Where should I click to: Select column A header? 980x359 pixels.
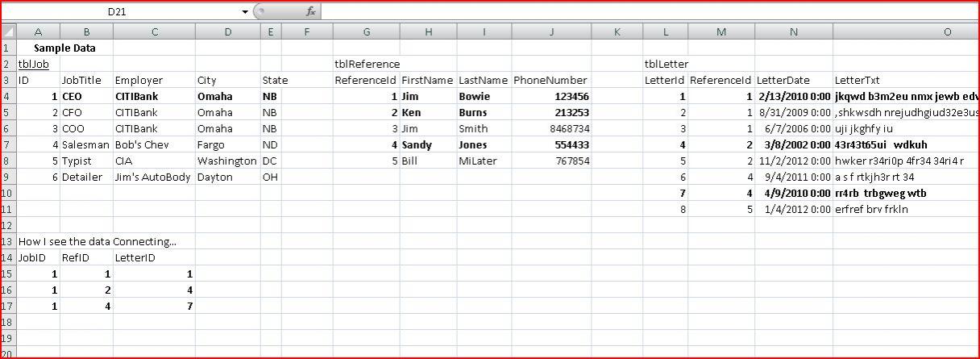38,32
